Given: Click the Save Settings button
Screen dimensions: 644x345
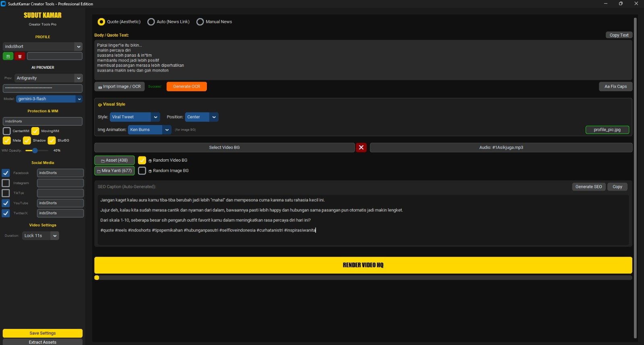Looking at the screenshot, I should (x=43, y=333).
